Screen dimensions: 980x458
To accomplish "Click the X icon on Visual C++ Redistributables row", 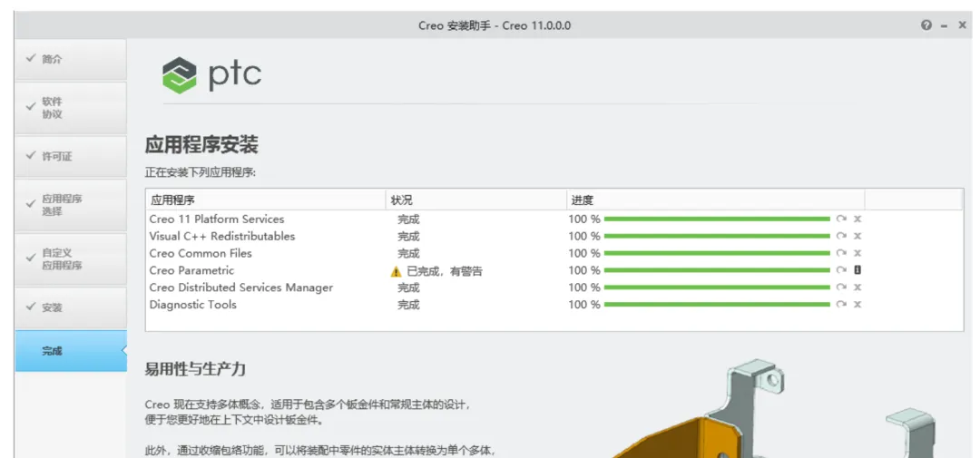I will click(x=857, y=236).
